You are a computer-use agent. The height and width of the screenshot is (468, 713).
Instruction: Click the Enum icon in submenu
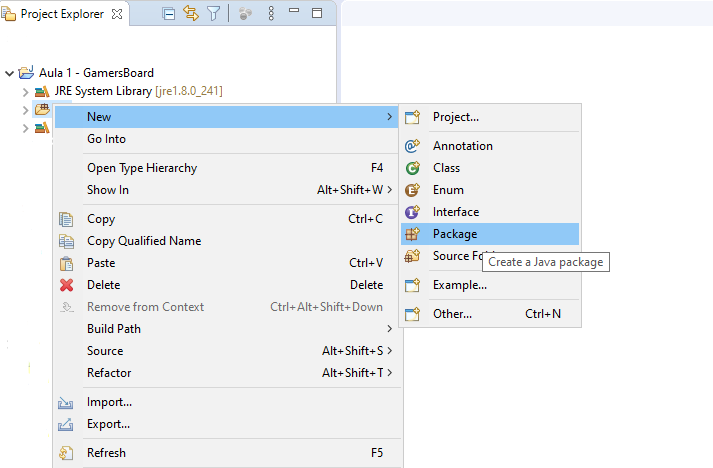[x=412, y=190]
